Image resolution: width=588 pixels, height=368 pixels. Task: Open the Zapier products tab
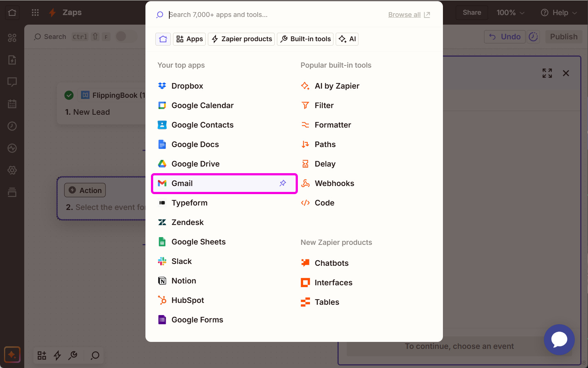pyautogui.click(x=242, y=39)
